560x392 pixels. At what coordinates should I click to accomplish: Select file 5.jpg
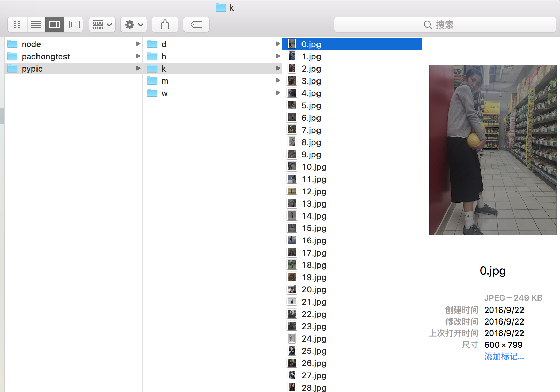(352, 105)
